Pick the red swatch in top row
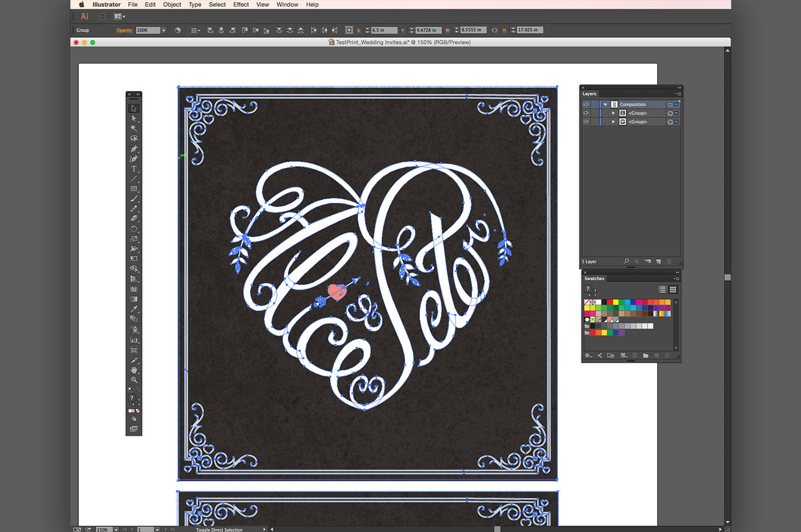The image size is (801, 532). tap(610, 302)
